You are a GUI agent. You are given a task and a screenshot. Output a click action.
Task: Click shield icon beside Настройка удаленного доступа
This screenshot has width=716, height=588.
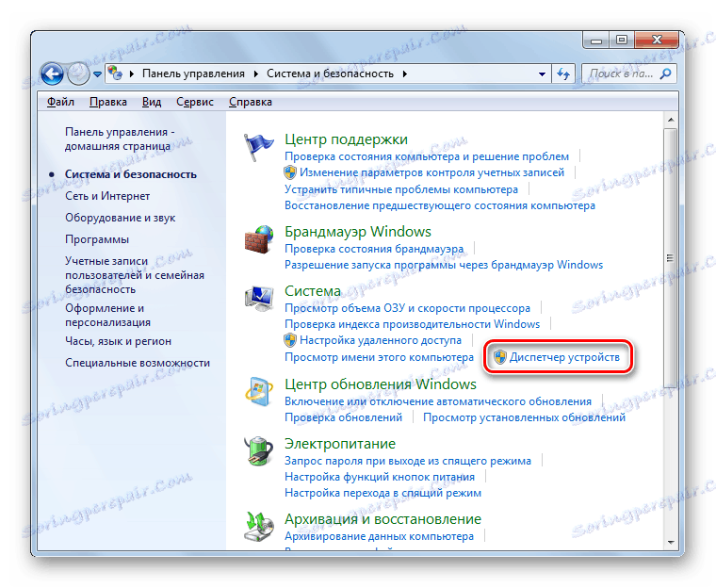point(290,340)
